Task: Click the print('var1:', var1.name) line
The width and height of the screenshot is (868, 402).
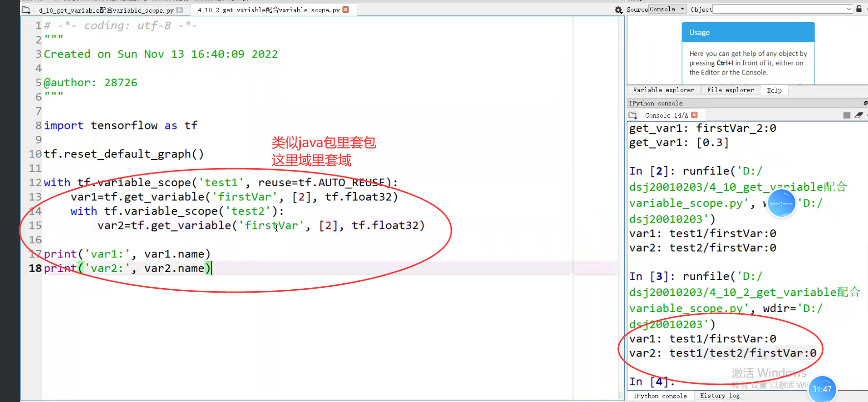Action: [x=127, y=254]
